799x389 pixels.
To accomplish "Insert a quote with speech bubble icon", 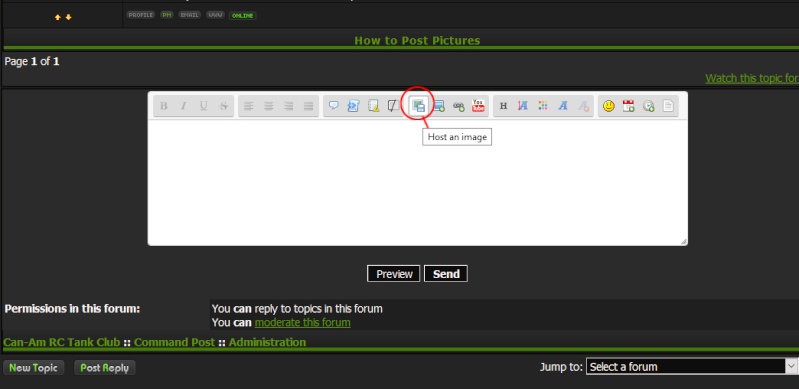I will pyautogui.click(x=333, y=106).
